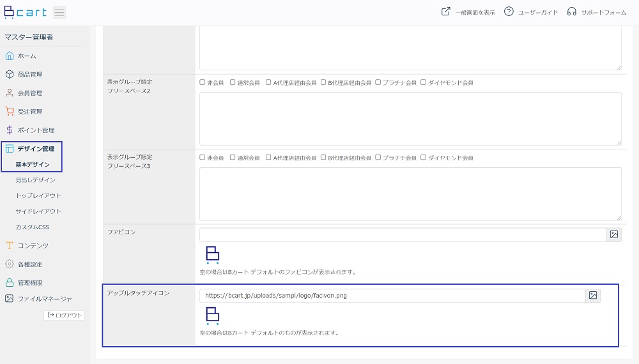Click the external link icon for 一般画面を表示
This screenshot has width=639, height=364.
point(446,11)
